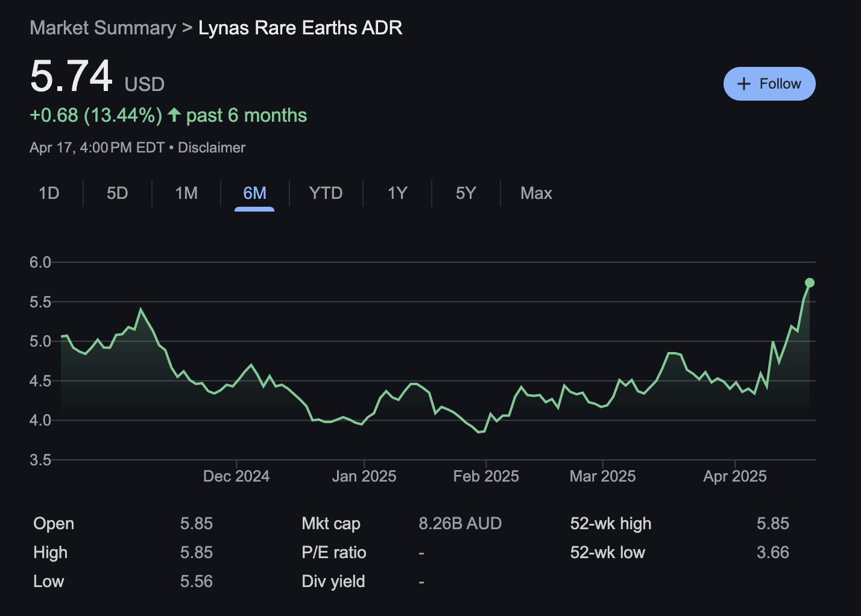This screenshot has height=616, width=861.
Task: Click the Mkt cap value 8.26B AUD
Action: tap(460, 523)
